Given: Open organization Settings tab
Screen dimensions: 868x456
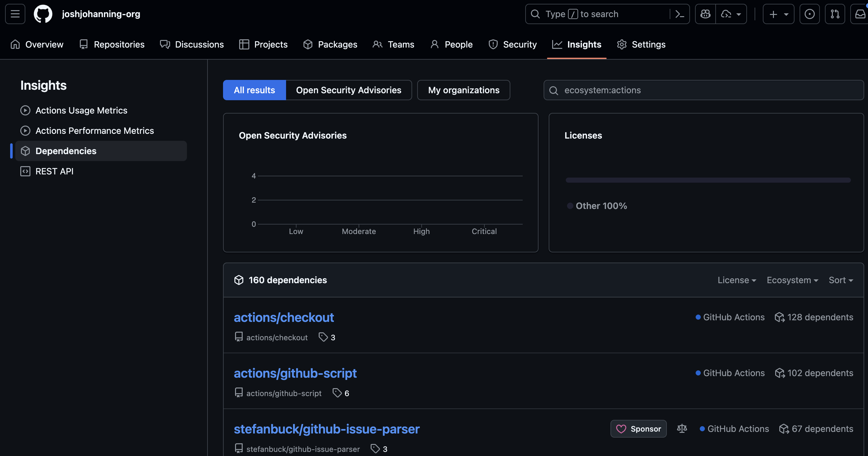Looking at the screenshot, I should click(641, 44).
